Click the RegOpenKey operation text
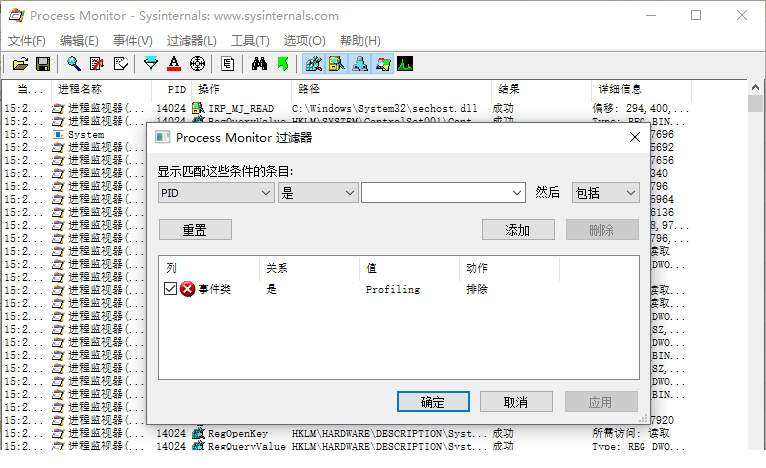Image resolution: width=766 pixels, height=468 pixels. click(x=238, y=433)
